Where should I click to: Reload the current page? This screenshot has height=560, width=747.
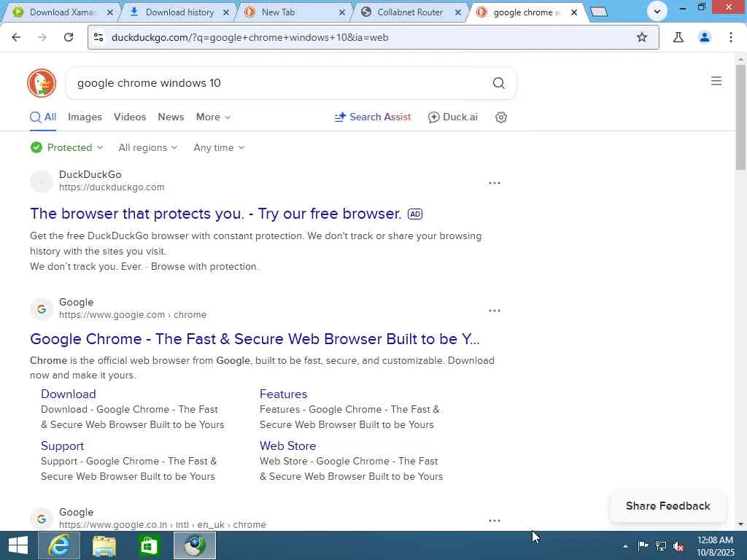(69, 37)
